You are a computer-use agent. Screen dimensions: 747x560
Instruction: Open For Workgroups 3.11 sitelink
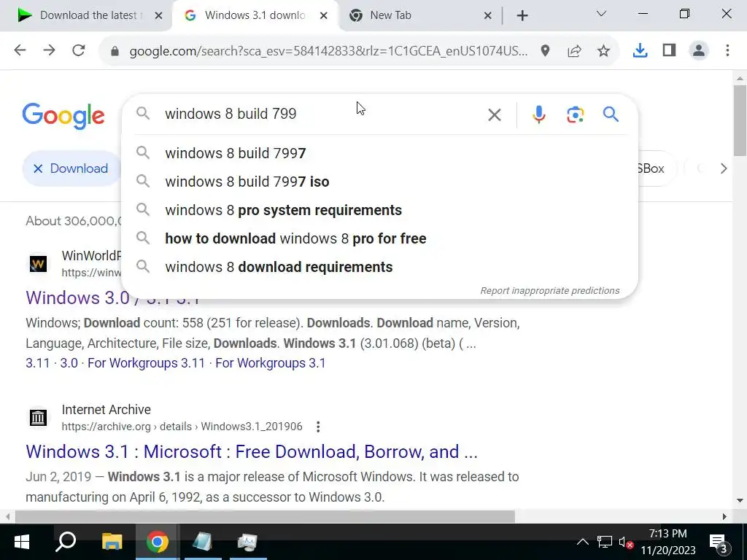tap(146, 363)
